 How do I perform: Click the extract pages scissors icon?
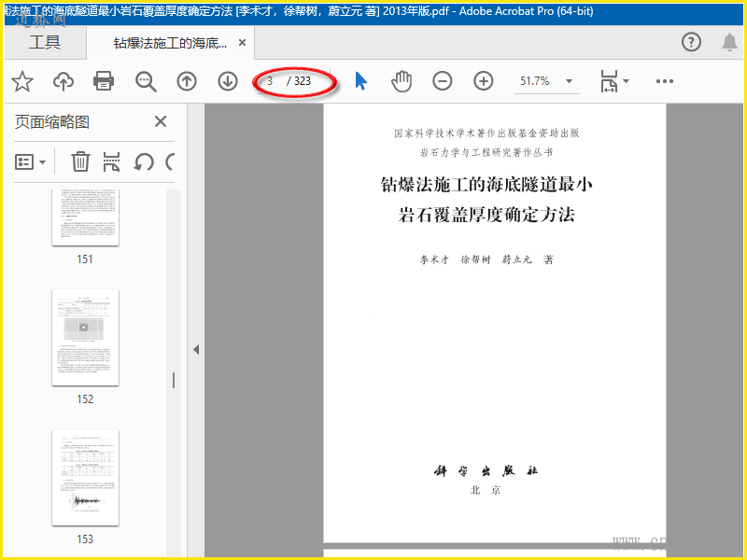point(111,161)
